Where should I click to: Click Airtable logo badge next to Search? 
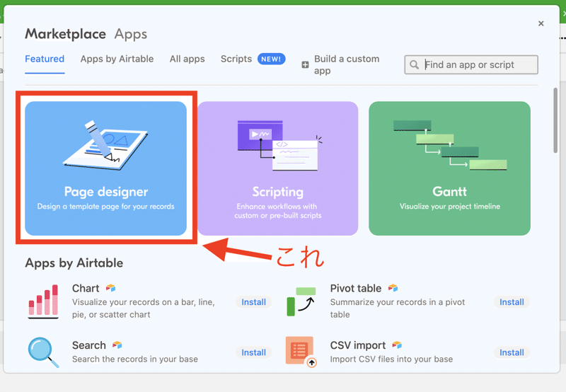coord(117,345)
